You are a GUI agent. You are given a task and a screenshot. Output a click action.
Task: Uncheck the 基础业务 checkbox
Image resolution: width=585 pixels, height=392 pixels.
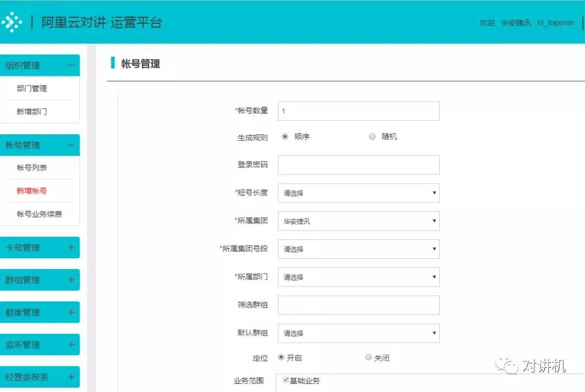click(285, 380)
